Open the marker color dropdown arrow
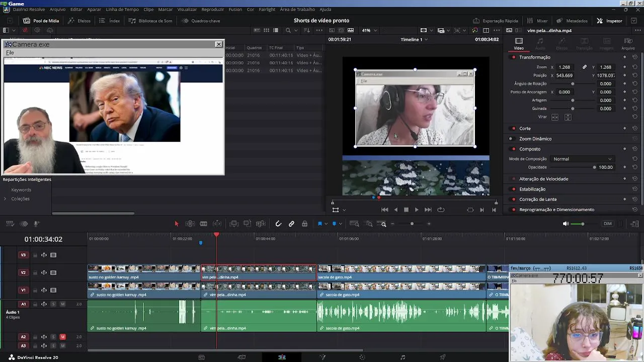This screenshot has width=644, height=362. 341,224
